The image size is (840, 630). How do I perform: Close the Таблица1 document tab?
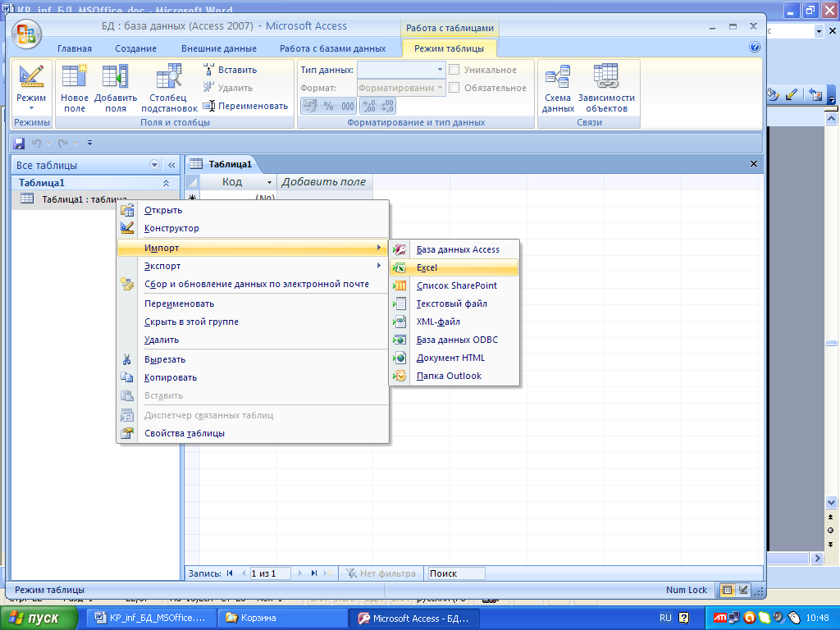point(754,164)
